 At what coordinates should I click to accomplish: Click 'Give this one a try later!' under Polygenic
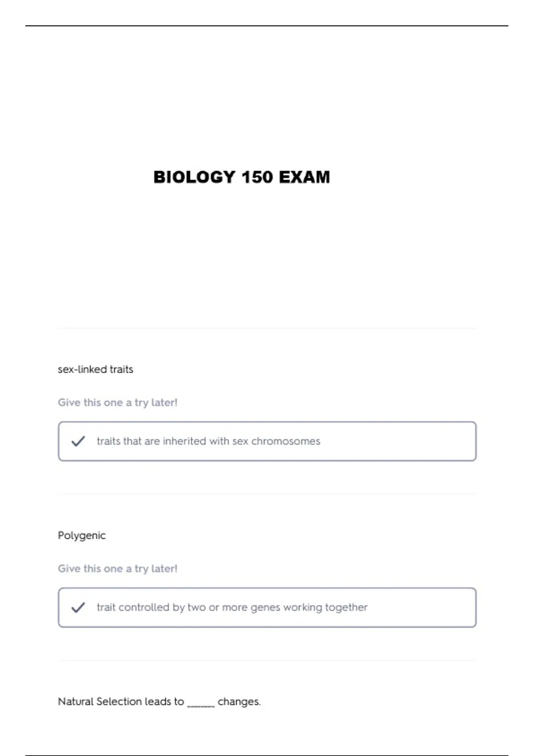click(x=117, y=569)
